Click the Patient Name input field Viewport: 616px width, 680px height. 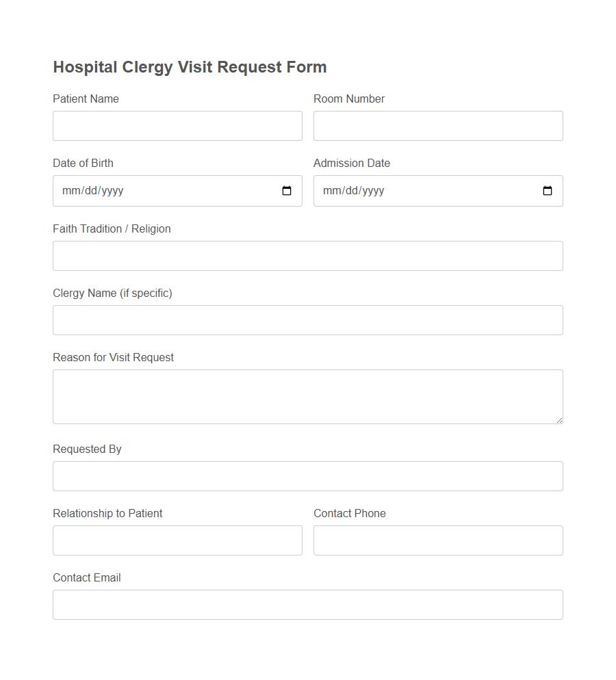point(177,126)
